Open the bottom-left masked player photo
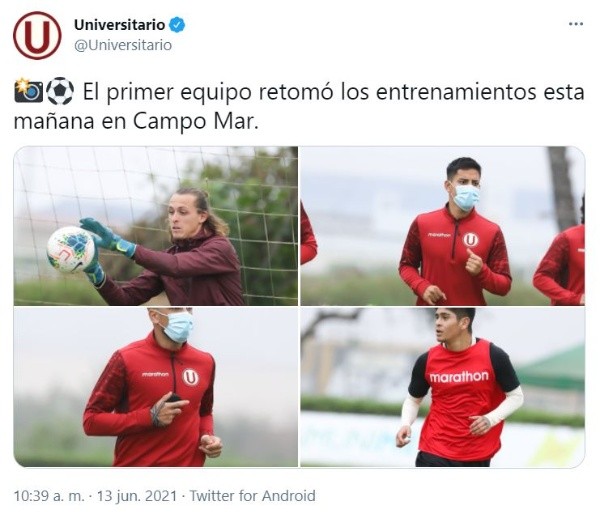Viewport: 600px width, 514px height. coord(156,387)
